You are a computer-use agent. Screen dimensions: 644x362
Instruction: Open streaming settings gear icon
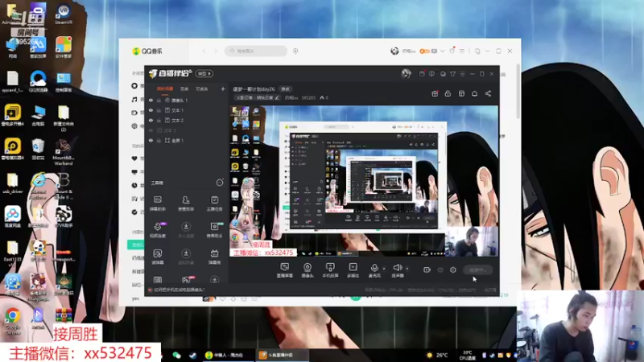(x=453, y=269)
